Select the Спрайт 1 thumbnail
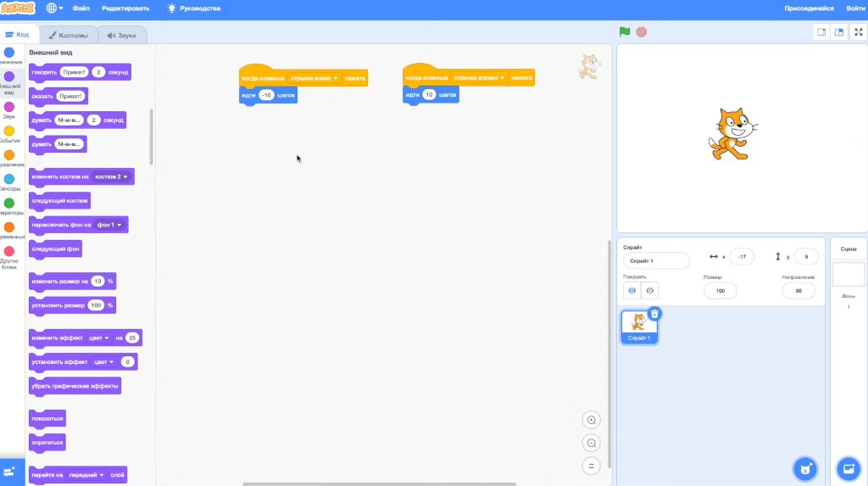 point(639,327)
